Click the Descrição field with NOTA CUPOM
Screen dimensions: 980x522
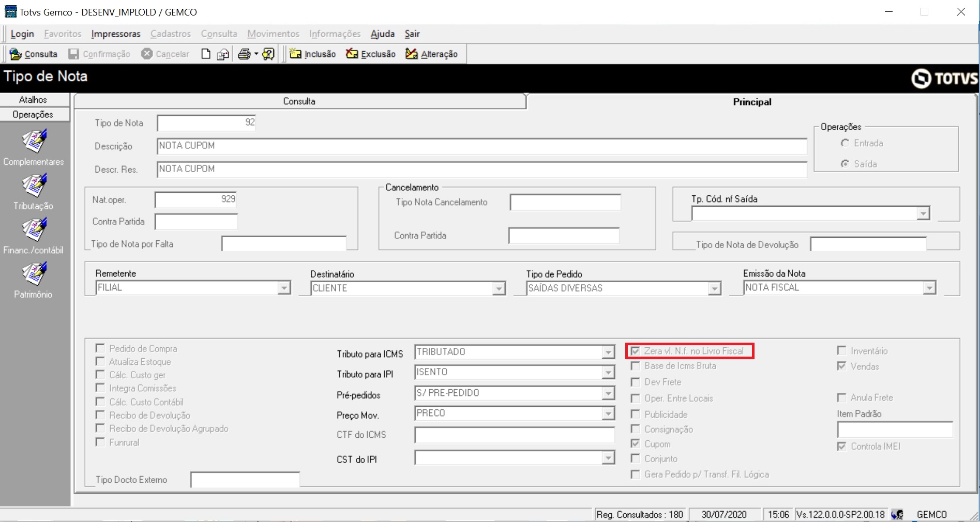click(x=482, y=146)
